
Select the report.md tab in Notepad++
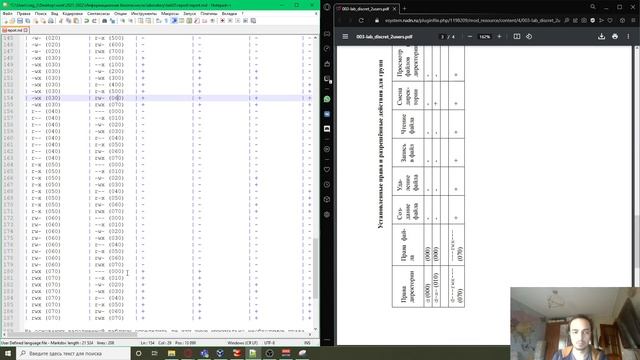[x=15, y=30]
